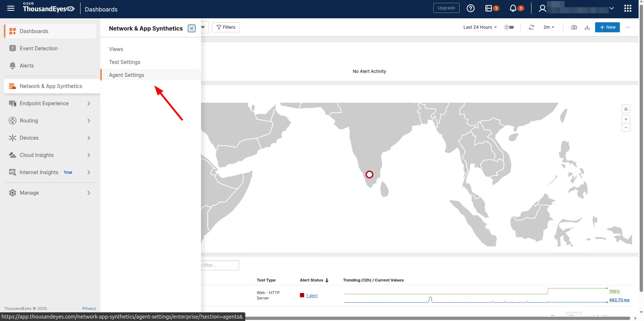Expand Endpoint Experience submenu
Image resolution: width=644 pixels, height=321 pixels.
point(88,103)
